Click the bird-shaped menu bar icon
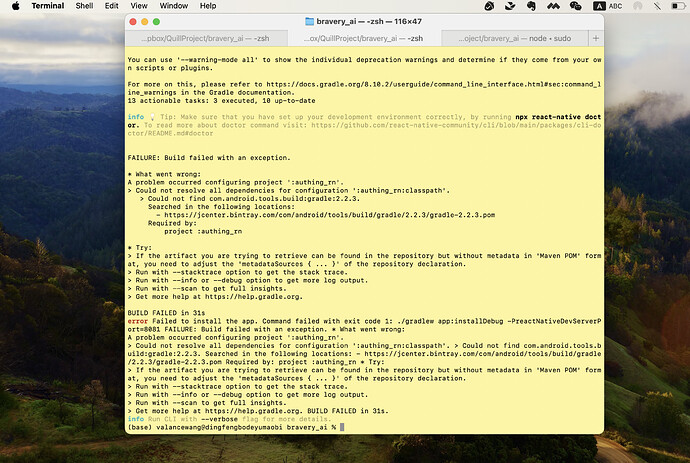The width and height of the screenshot is (690, 463). pos(510,6)
